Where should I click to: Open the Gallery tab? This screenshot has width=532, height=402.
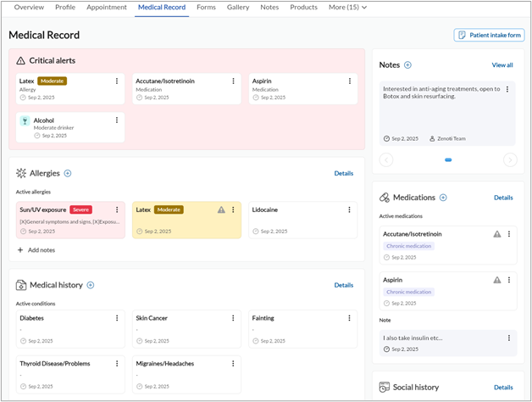(238, 7)
